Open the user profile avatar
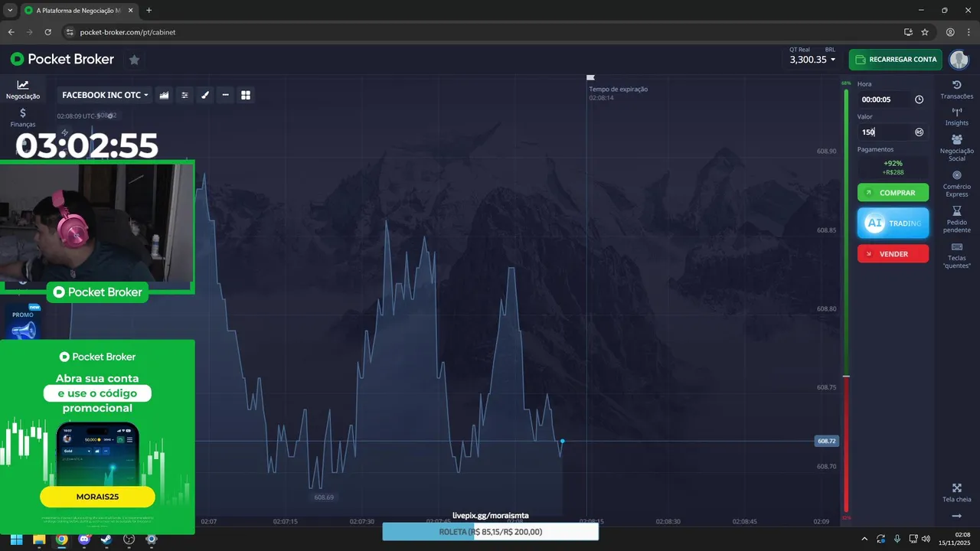980x551 pixels. pyautogui.click(x=959, y=59)
